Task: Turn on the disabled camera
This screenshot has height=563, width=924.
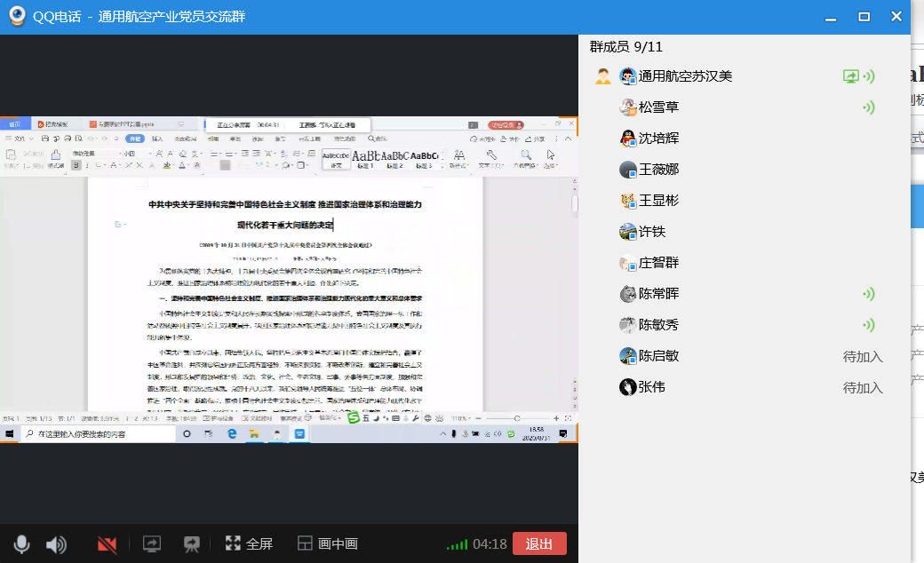Action: tap(108, 544)
